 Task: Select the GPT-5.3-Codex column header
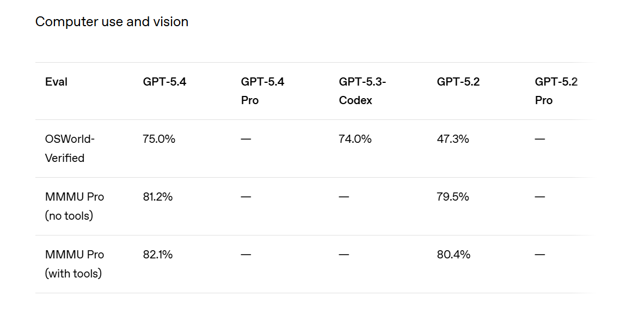click(x=362, y=91)
